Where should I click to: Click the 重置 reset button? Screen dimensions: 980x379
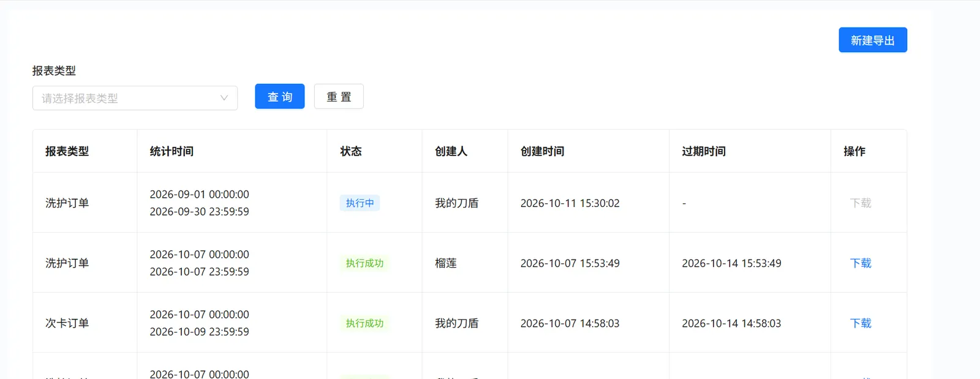pos(339,97)
